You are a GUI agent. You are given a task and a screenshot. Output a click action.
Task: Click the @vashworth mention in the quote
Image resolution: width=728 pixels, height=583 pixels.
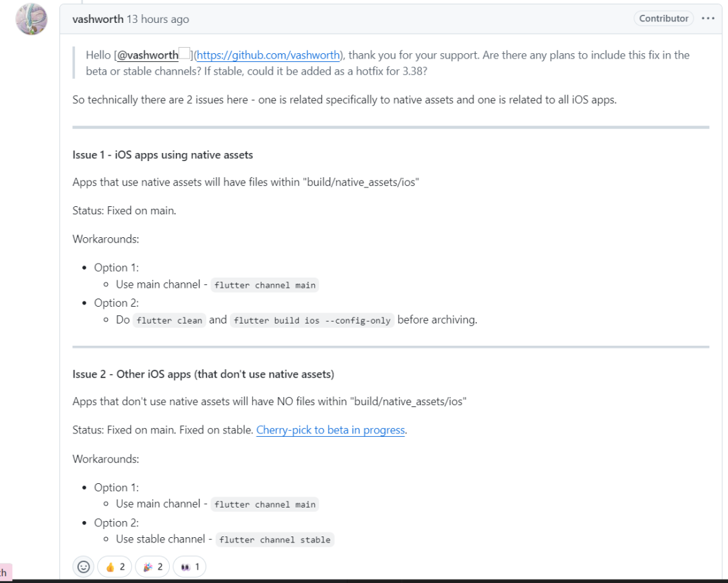click(148, 55)
